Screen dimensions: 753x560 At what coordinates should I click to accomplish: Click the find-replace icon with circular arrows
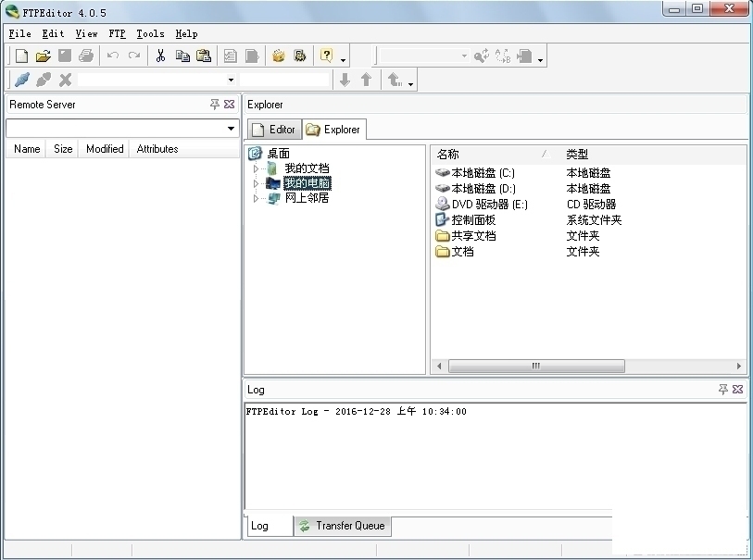tap(482, 56)
